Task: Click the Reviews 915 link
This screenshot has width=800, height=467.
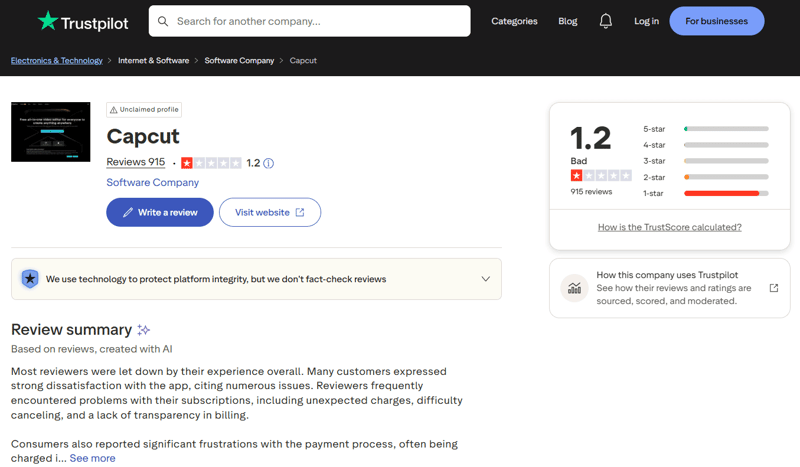Action: tap(136, 162)
